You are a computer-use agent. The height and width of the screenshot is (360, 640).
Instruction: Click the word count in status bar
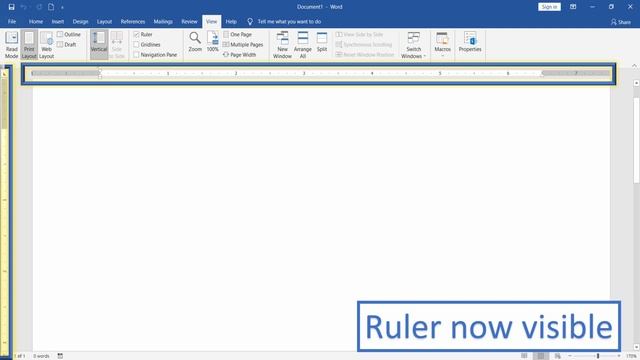tap(41, 356)
